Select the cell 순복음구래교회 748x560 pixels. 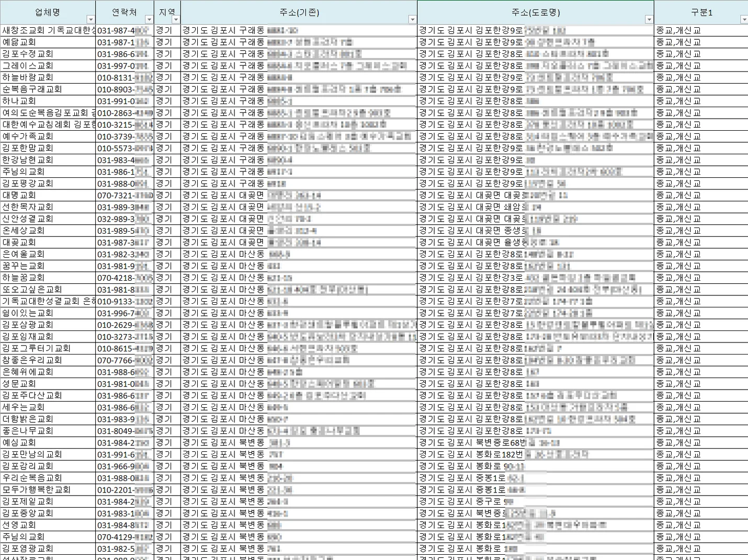(48, 89)
